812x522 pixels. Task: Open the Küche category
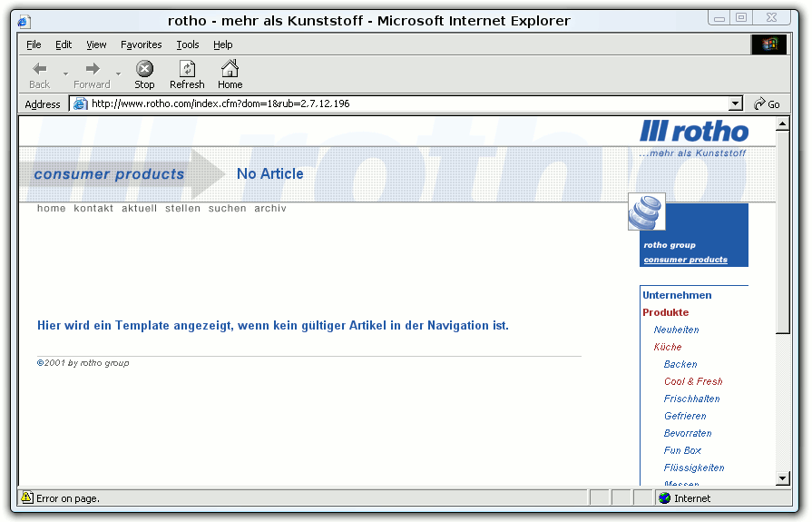coord(668,347)
